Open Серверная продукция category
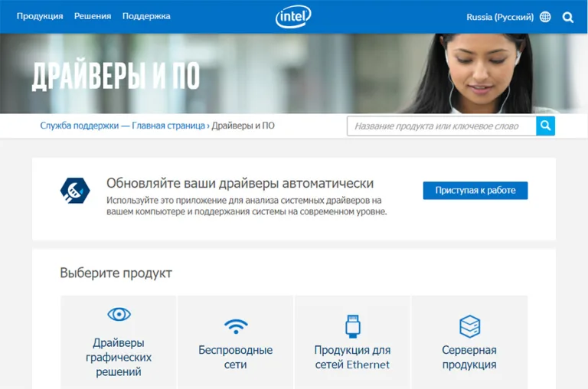 (469, 342)
